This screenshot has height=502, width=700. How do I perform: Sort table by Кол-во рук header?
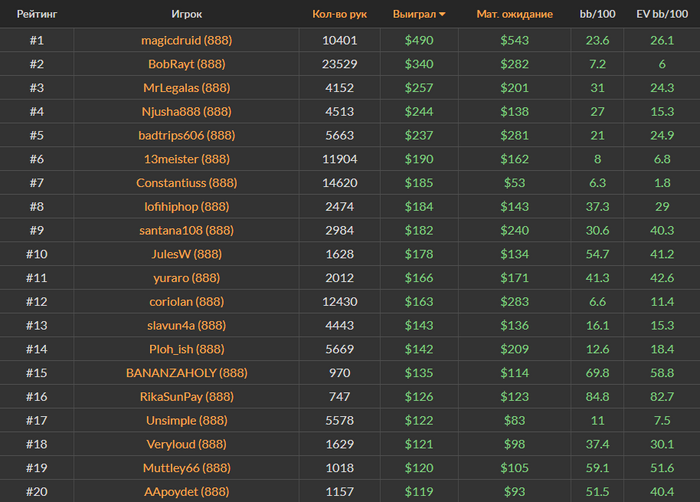click(339, 15)
